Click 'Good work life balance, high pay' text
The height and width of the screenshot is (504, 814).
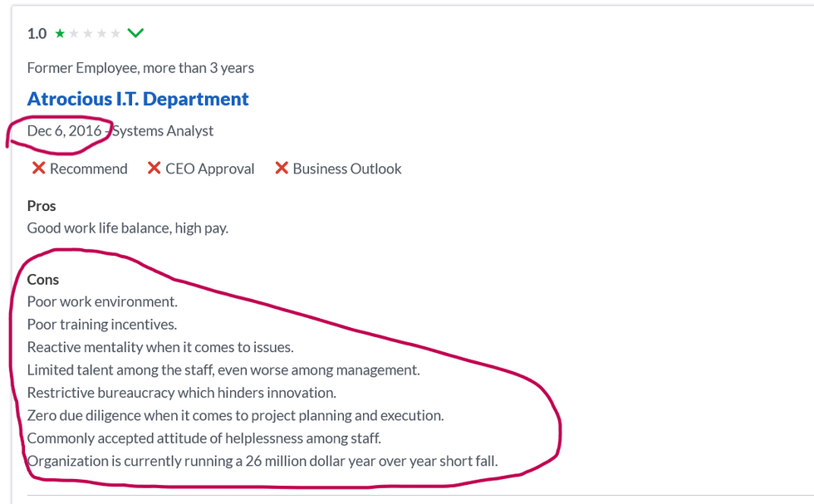(x=127, y=228)
